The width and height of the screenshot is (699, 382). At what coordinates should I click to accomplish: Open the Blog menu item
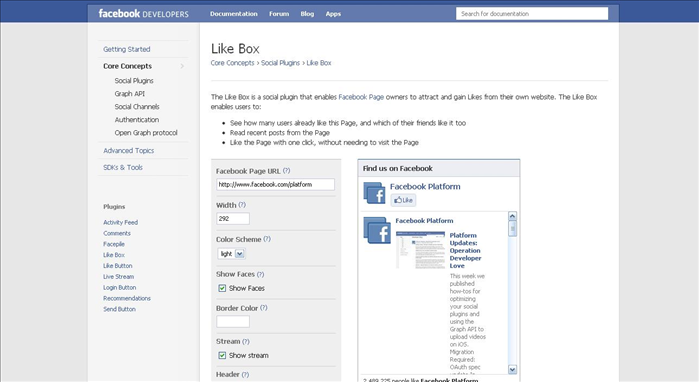pos(307,14)
